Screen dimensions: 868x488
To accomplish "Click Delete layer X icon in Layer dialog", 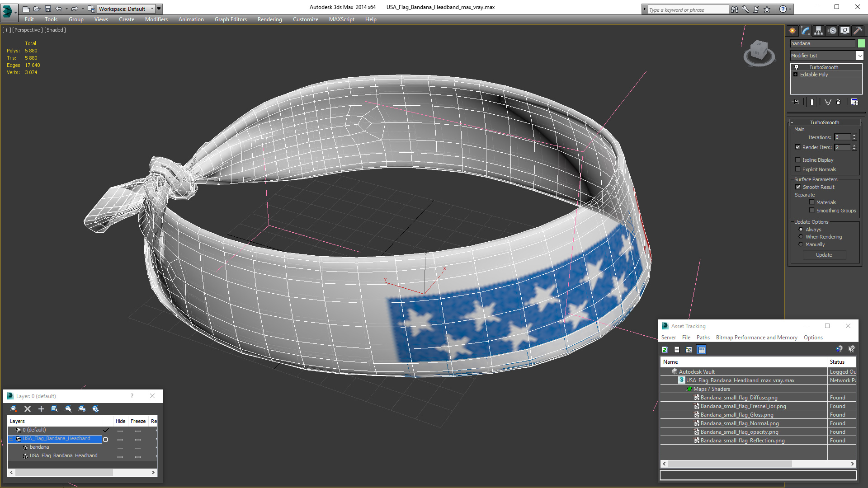I will 28,409.
